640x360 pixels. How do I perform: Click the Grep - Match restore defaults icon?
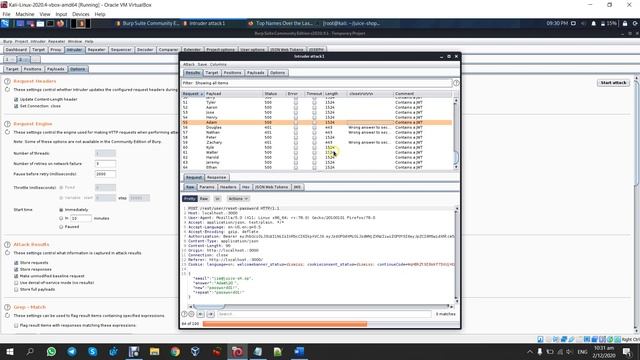pyautogui.click(x=7, y=316)
